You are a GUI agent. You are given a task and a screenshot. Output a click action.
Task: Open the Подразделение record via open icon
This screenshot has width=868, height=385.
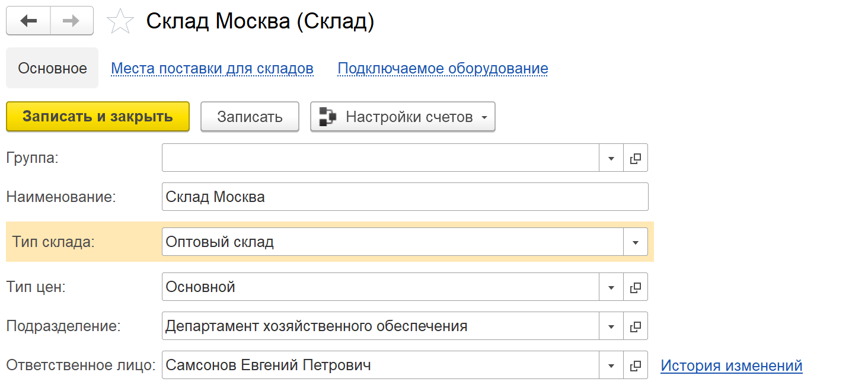point(636,326)
